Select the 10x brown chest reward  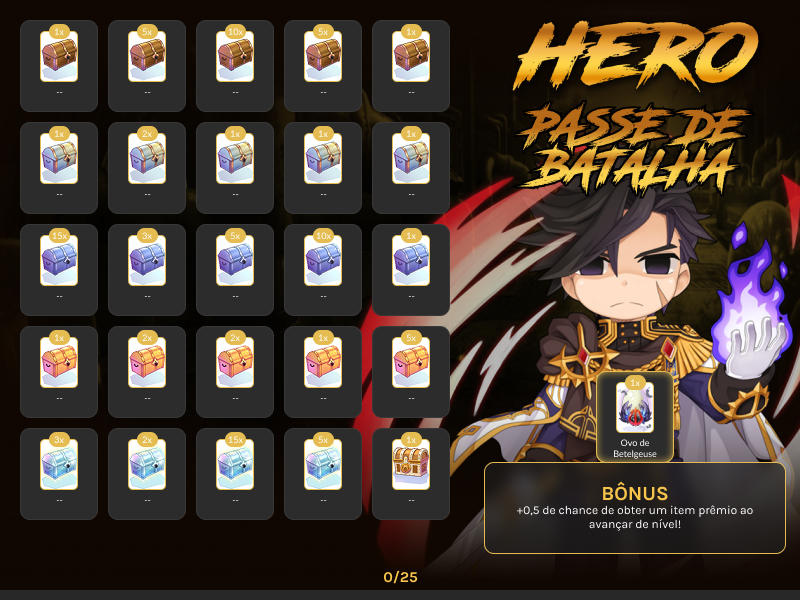pos(235,66)
